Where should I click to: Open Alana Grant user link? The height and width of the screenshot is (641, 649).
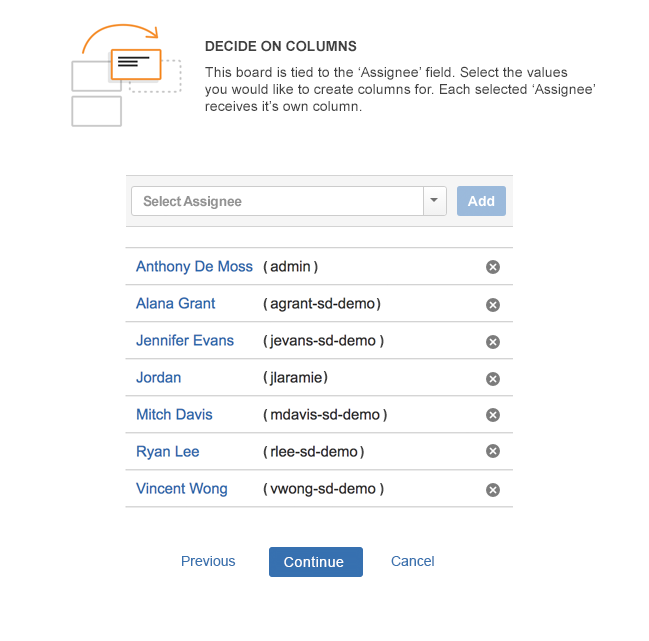pyautogui.click(x=175, y=303)
